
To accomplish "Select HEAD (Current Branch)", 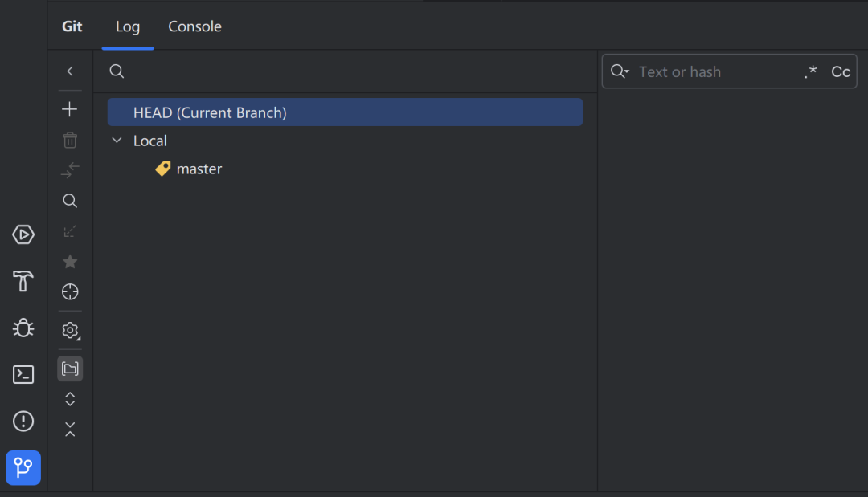I will click(210, 112).
